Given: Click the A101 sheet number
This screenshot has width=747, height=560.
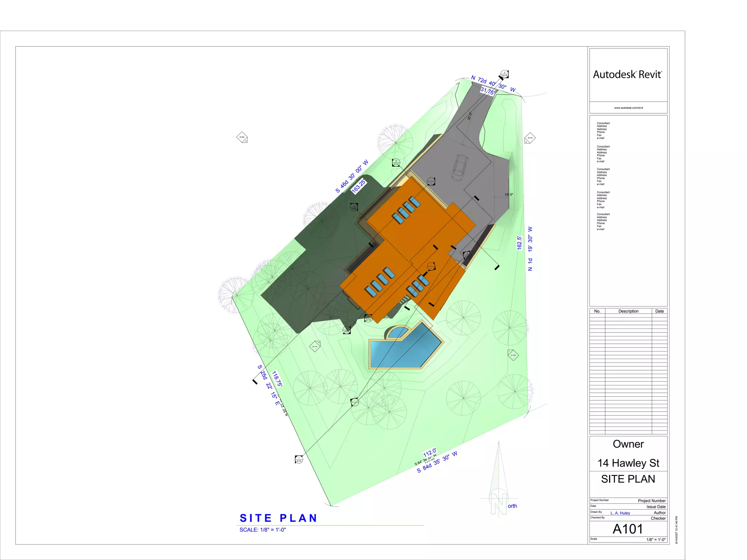Looking at the screenshot, I should 628,529.
